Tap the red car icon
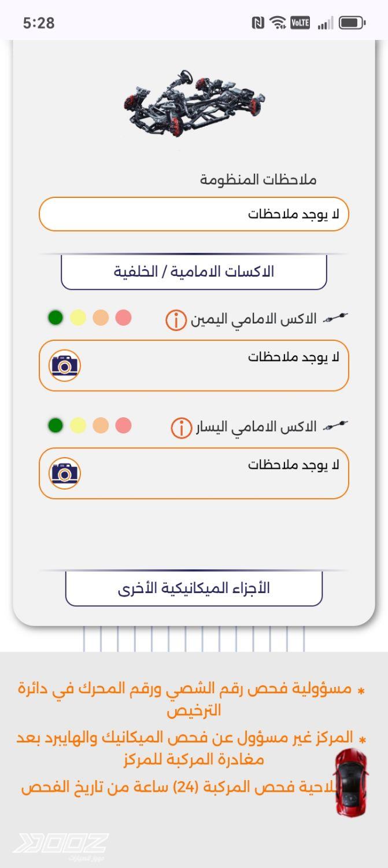 [x=351, y=781]
